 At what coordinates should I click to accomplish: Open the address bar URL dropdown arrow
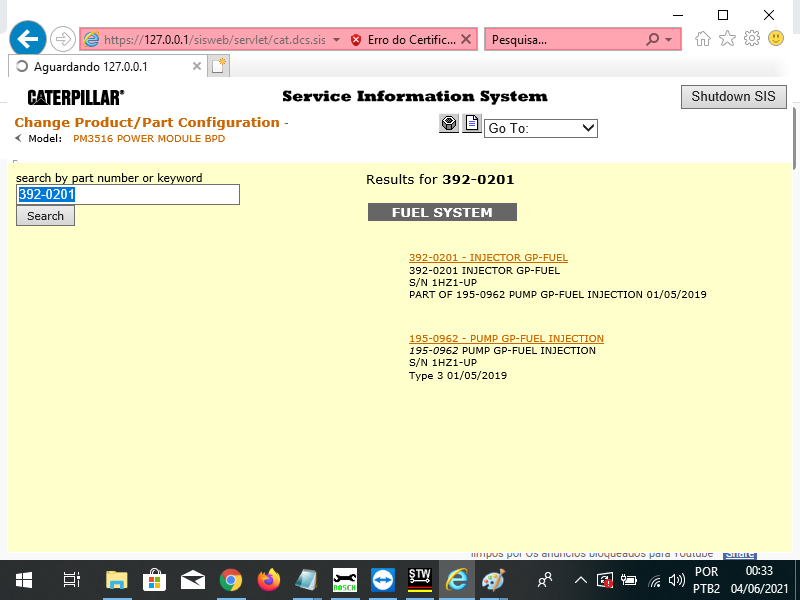tap(336, 40)
